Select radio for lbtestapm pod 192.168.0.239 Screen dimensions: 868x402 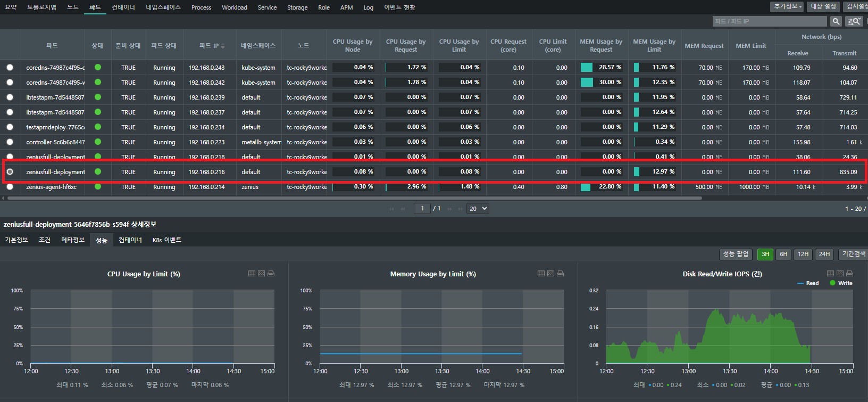coord(10,97)
